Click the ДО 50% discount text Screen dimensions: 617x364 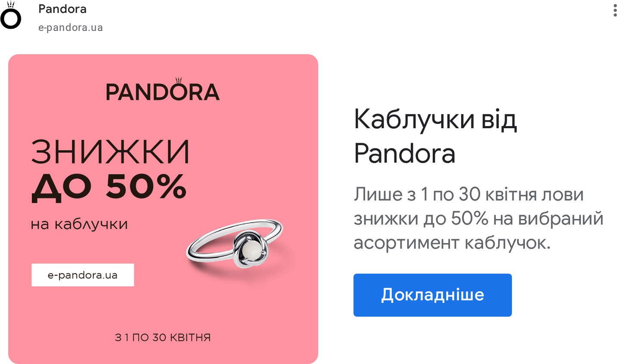pos(109,187)
